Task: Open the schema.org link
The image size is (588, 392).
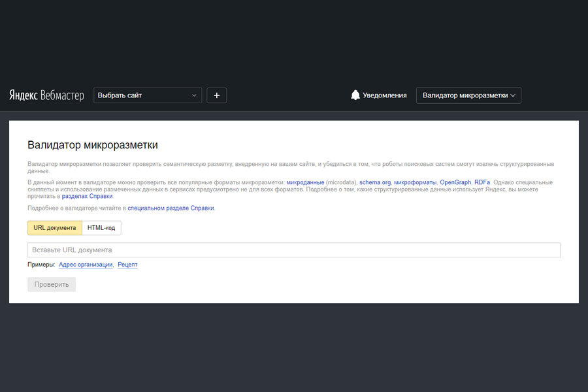Action: [x=375, y=182]
